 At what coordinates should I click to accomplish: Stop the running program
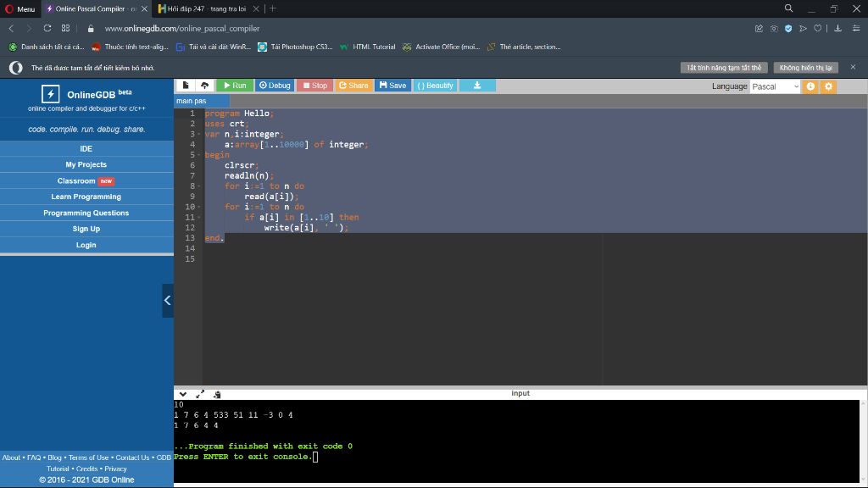point(315,86)
